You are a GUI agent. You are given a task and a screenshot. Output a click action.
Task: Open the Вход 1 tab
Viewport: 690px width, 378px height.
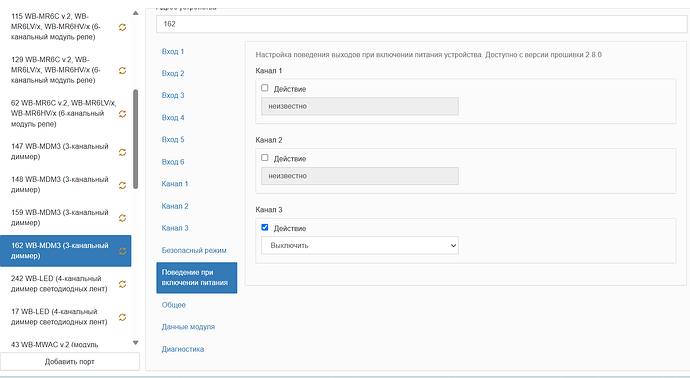pyautogui.click(x=173, y=51)
